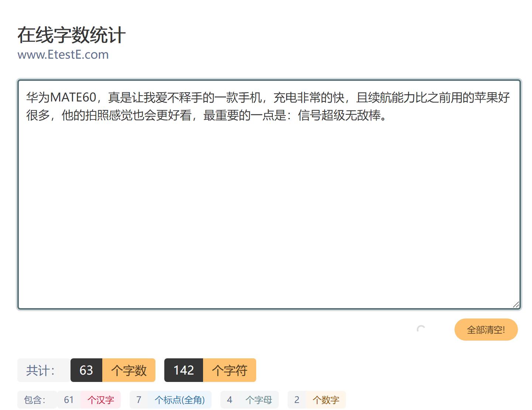The width and height of the screenshot is (532, 410).
Task: Open the www.EtestE.com link
Action: (63, 55)
